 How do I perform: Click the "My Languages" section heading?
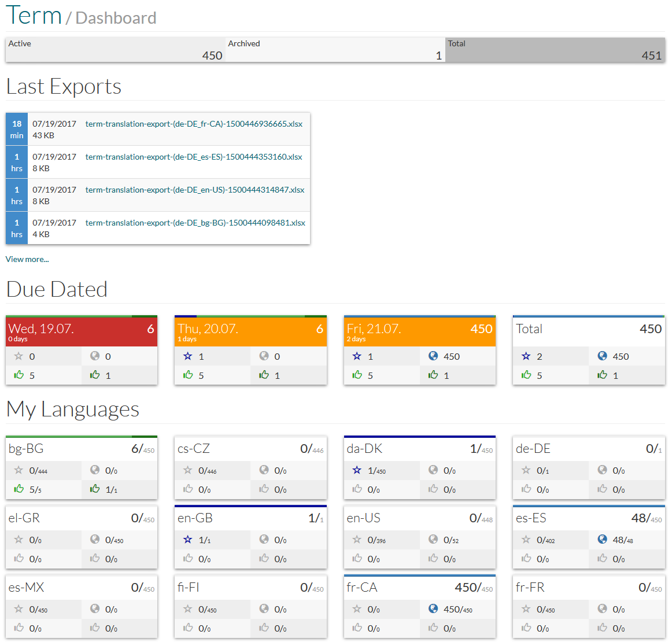coord(73,409)
